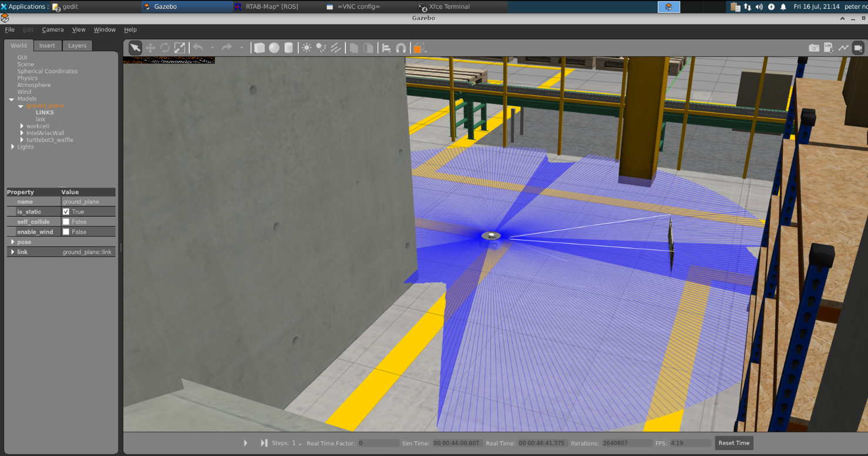Expand the pose property row
This screenshot has height=456, width=868.
click(x=12, y=242)
